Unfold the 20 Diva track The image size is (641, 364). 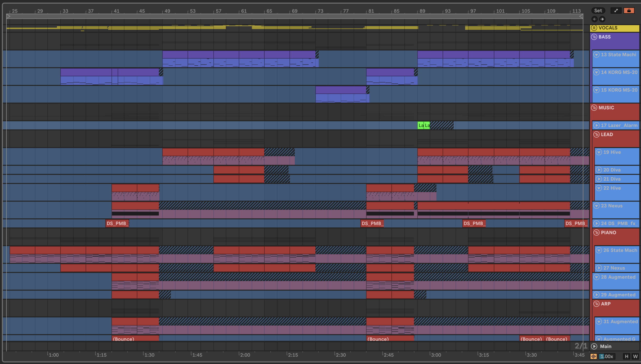point(599,170)
